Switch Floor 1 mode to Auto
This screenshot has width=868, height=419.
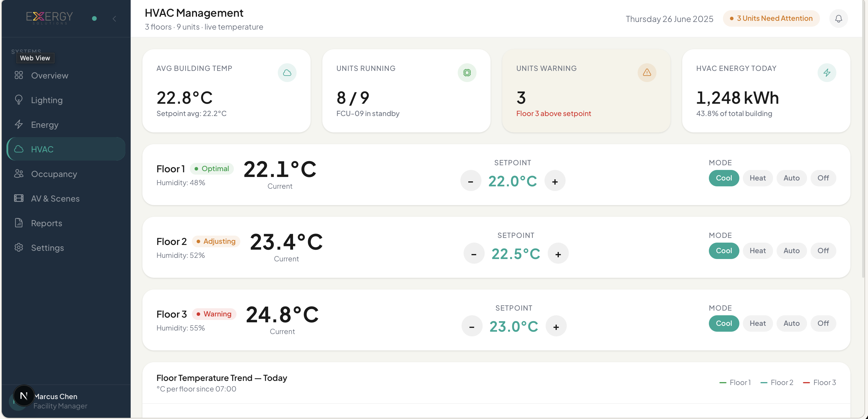pyautogui.click(x=792, y=178)
